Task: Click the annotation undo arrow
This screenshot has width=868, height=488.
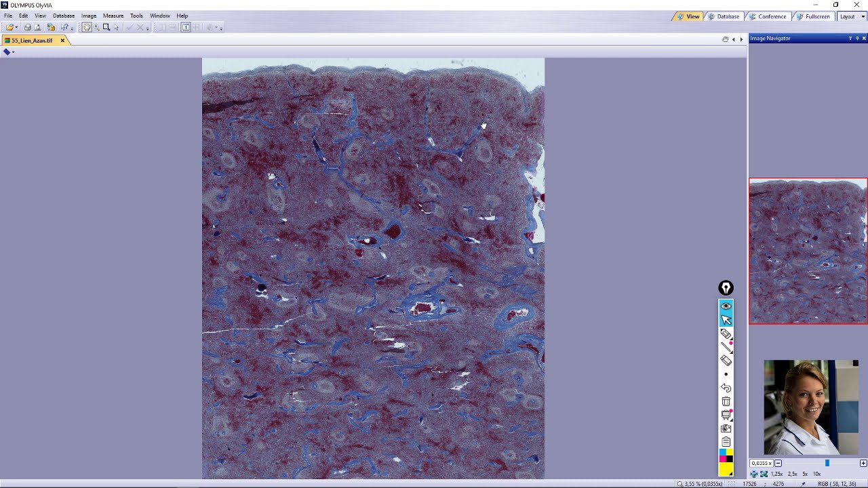Action: tap(726, 388)
